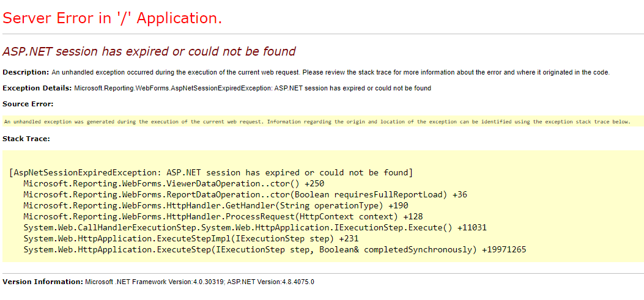The height and width of the screenshot is (300, 644).
Task: Click the 'Stack Trace:' label
Action: point(26,139)
